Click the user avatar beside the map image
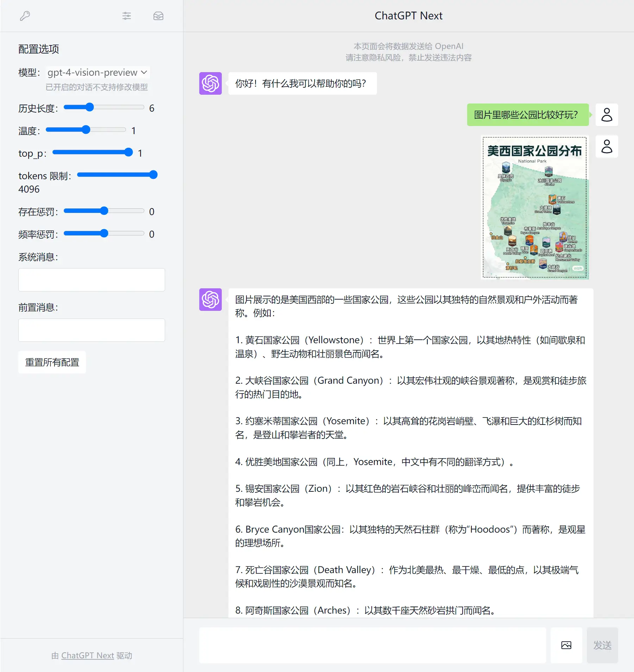This screenshot has width=634, height=672. point(606,146)
